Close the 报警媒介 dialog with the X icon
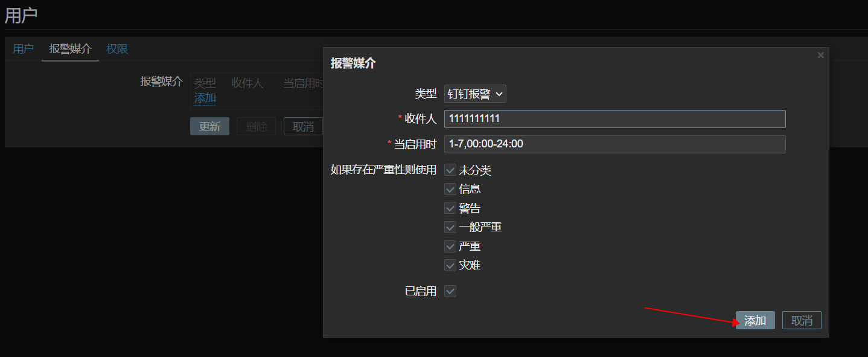The height and width of the screenshot is (357, 868). [820, 55]
